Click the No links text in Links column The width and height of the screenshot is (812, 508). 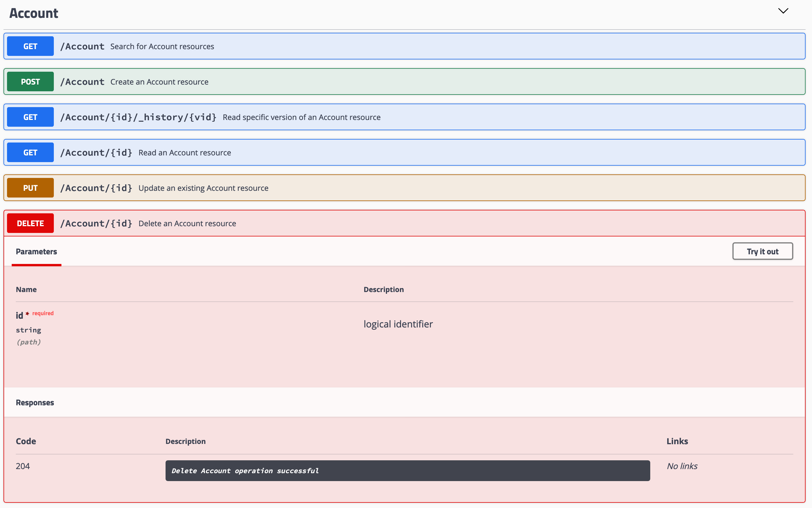682,466
